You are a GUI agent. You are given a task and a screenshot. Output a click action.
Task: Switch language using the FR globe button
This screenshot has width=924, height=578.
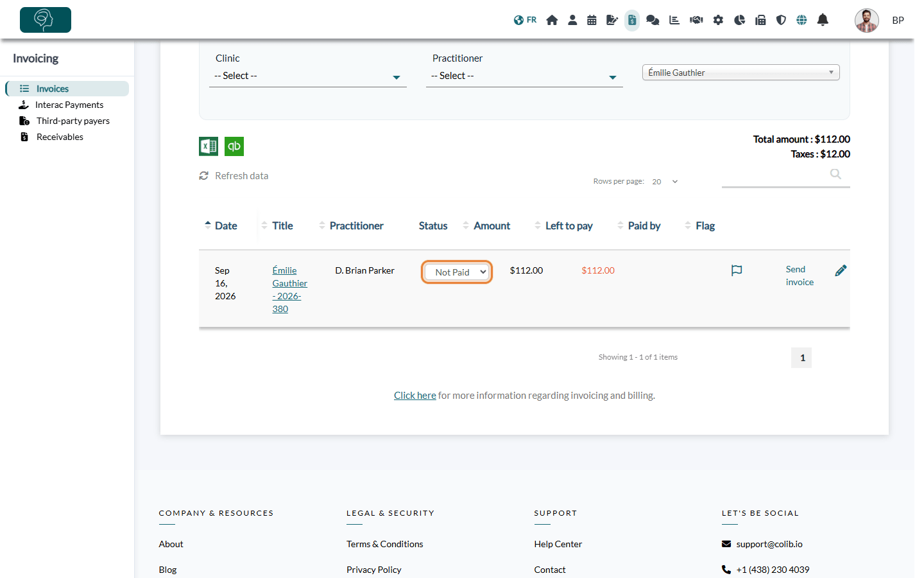(525, 20)
